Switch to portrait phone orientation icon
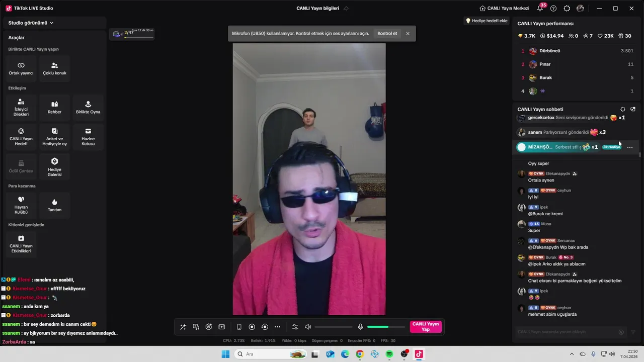Screen dimensions: 644x362 [x=239, y=327]
